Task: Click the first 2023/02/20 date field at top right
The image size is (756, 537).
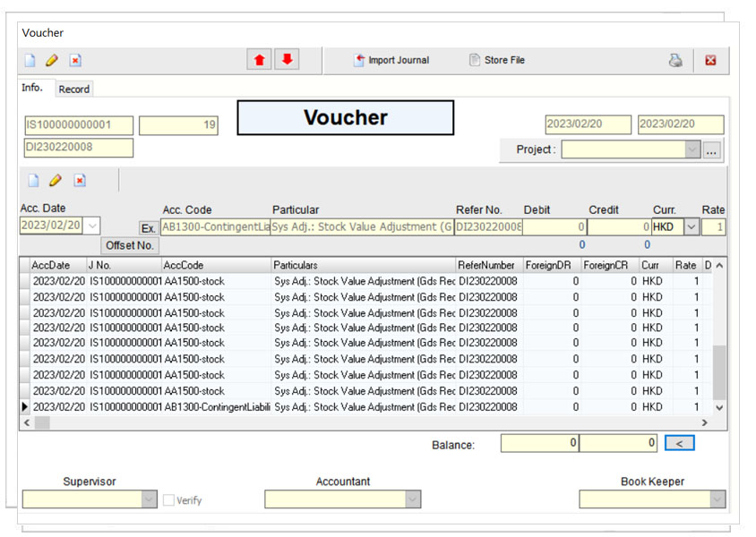Action: coord(588,124)
